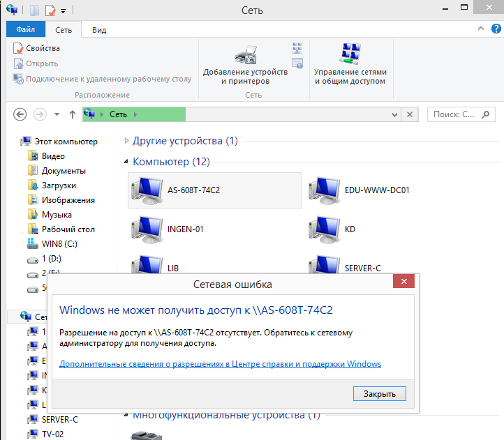Screen dimensions: 504x440
Task: Open Управление сетями и общим доступом
Action: click(x=350, y=65)
